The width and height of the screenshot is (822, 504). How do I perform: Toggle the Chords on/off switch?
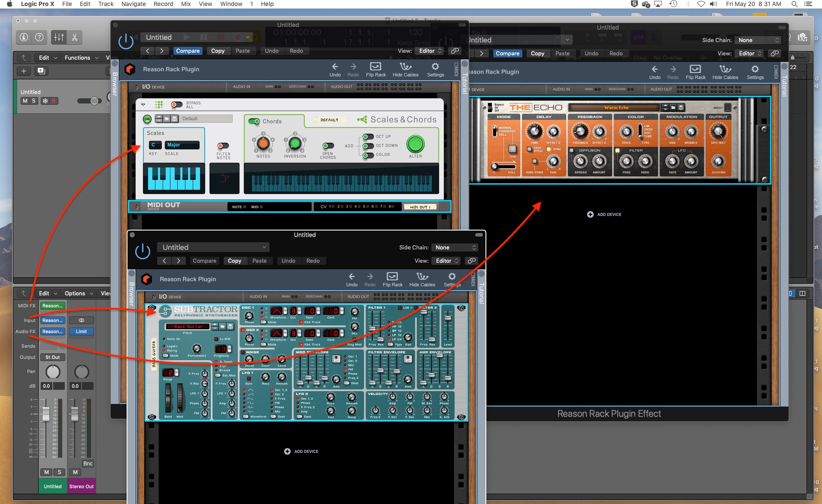pos(254,121)
